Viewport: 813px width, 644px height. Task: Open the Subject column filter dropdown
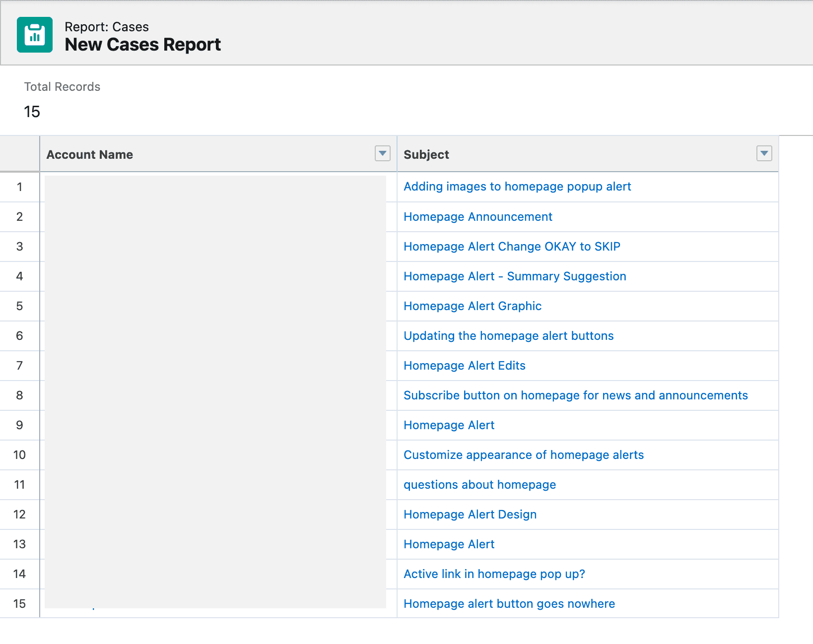763,154
